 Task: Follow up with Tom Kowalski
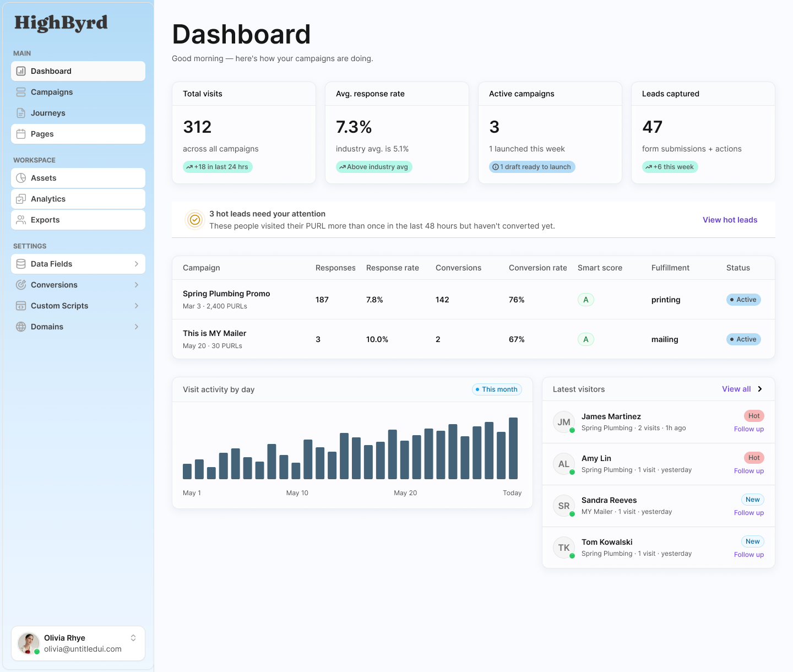click(749, 555)
